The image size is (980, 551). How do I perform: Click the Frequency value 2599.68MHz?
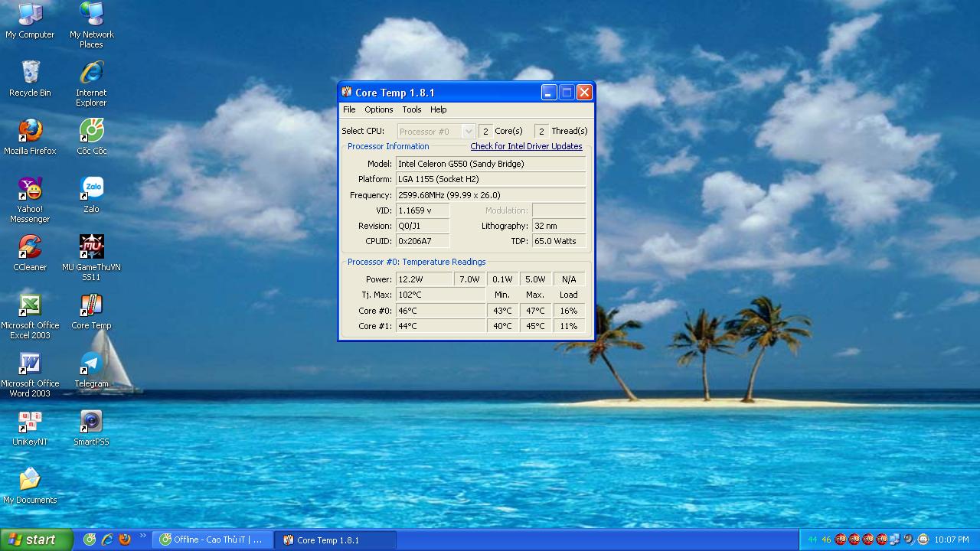point(491,195)
